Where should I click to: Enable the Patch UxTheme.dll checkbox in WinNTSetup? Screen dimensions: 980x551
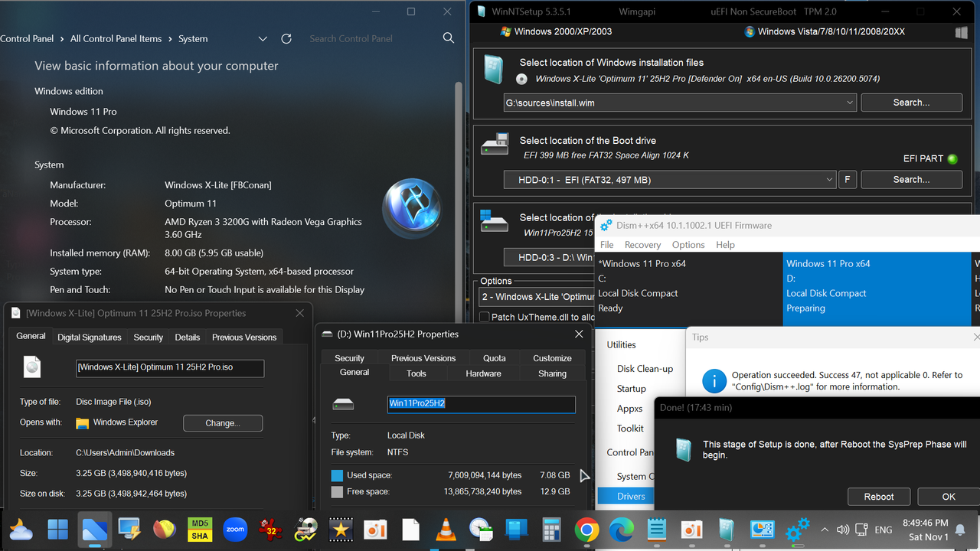tap(485, 316)
